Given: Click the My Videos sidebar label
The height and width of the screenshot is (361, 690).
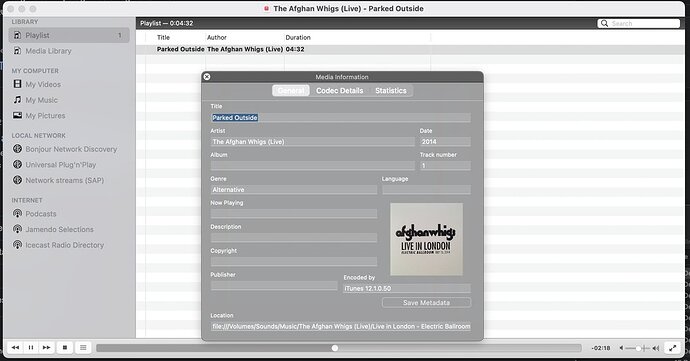Looking at the screenshot, I should (x=43, y=84).
